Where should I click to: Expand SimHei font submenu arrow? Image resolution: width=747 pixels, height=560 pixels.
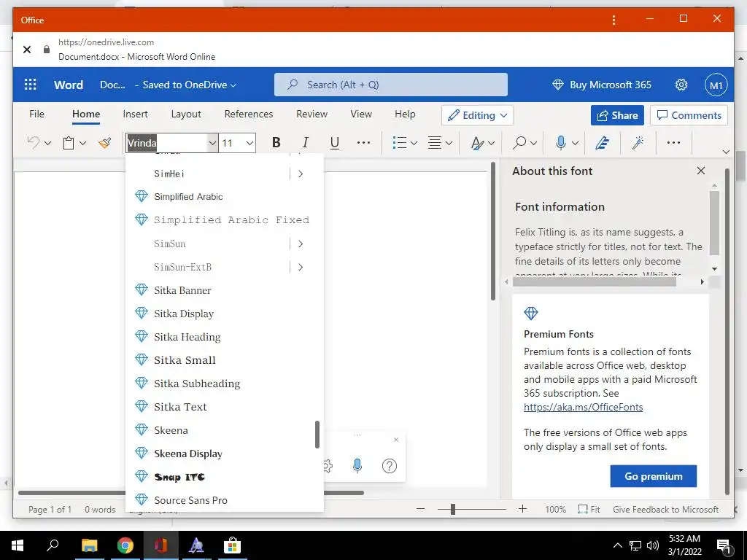pos(301,174)
